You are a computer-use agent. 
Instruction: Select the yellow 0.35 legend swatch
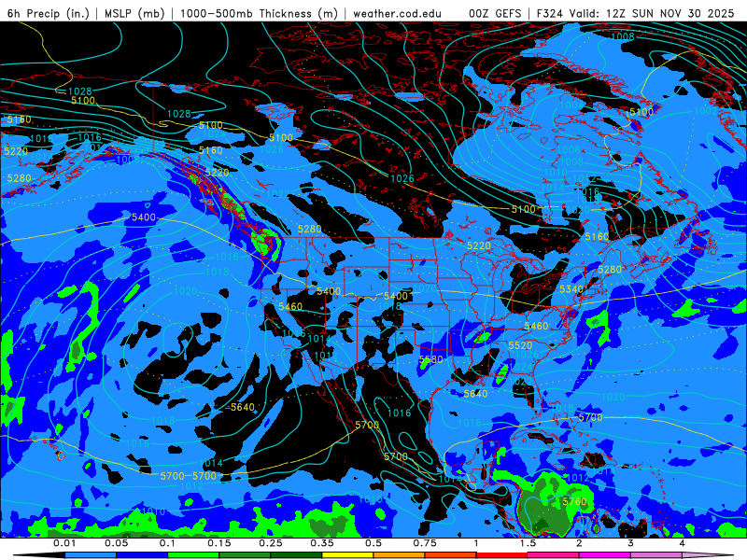(347, 555)
